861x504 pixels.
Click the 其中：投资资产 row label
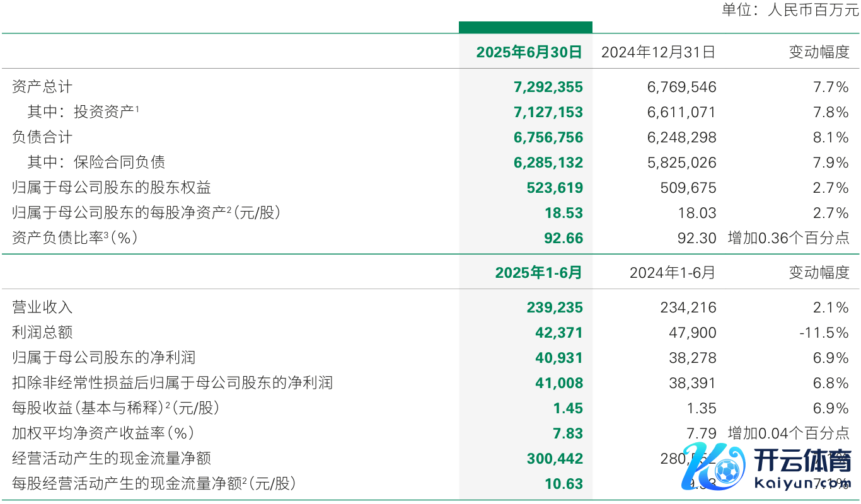82,112
